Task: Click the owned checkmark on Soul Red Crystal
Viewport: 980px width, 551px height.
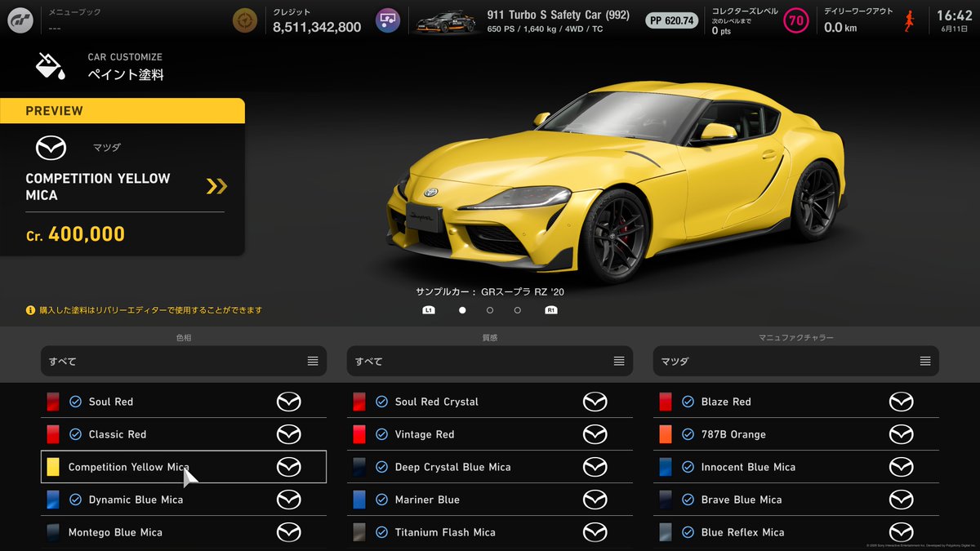Action: [381, 402]
